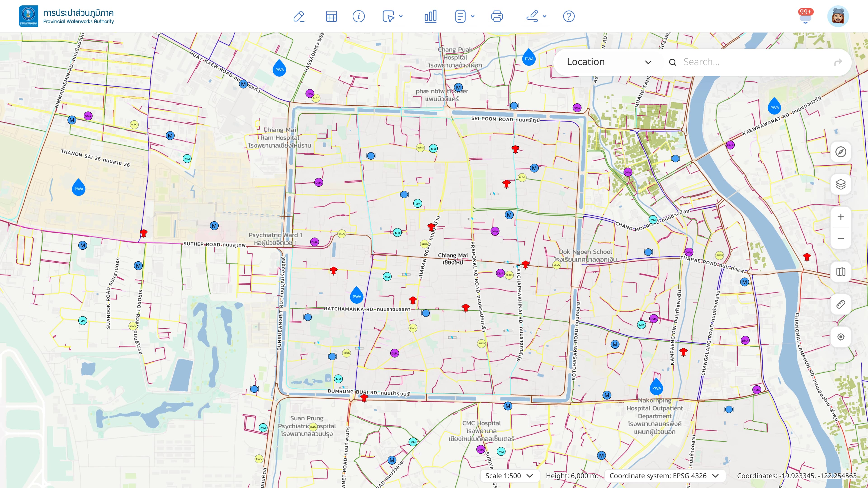Submit search with the arrow icon
Viewport: 868px width, 488px height.
838,62
